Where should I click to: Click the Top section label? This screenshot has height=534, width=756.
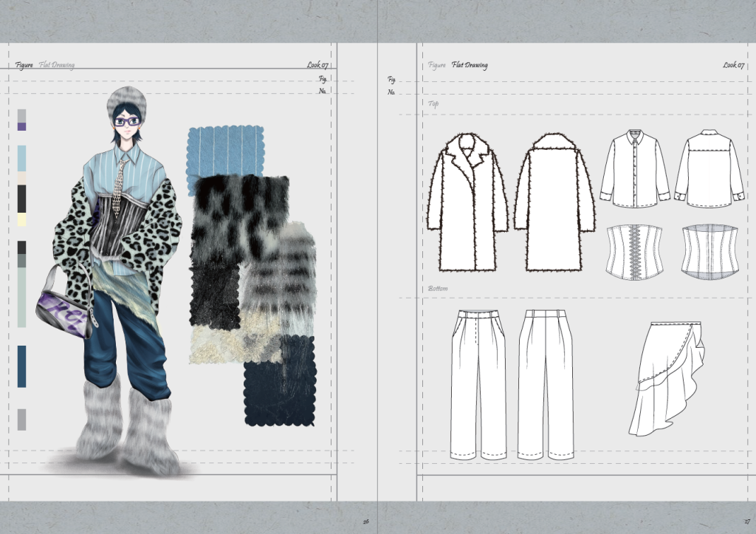point(433,104)
